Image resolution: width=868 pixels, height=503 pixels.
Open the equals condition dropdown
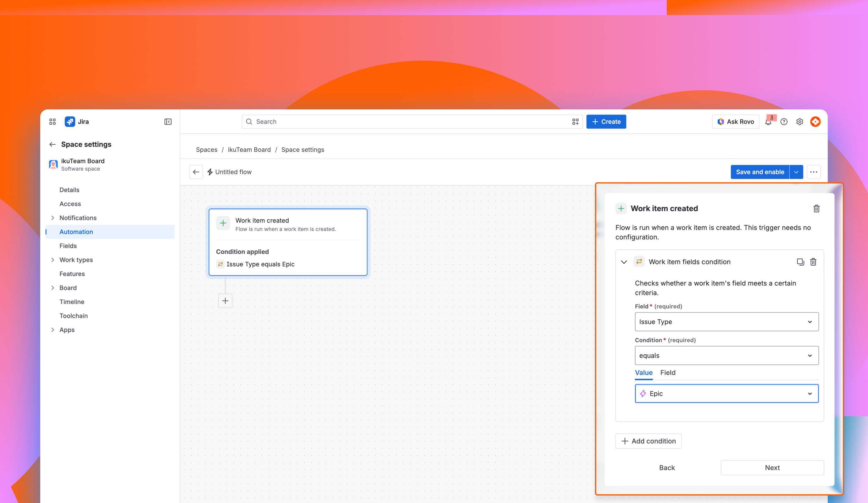click(x=727, y=355)
